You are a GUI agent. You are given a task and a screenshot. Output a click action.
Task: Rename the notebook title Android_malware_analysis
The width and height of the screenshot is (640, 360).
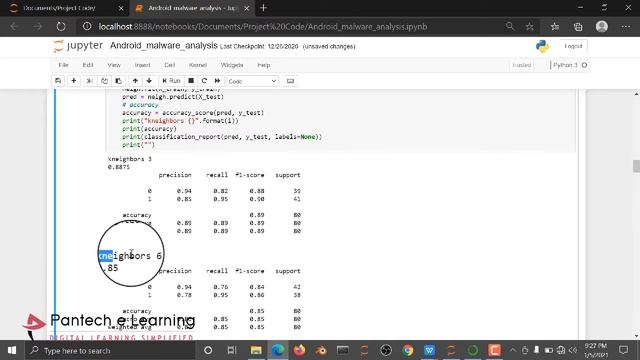pos(164,45)
